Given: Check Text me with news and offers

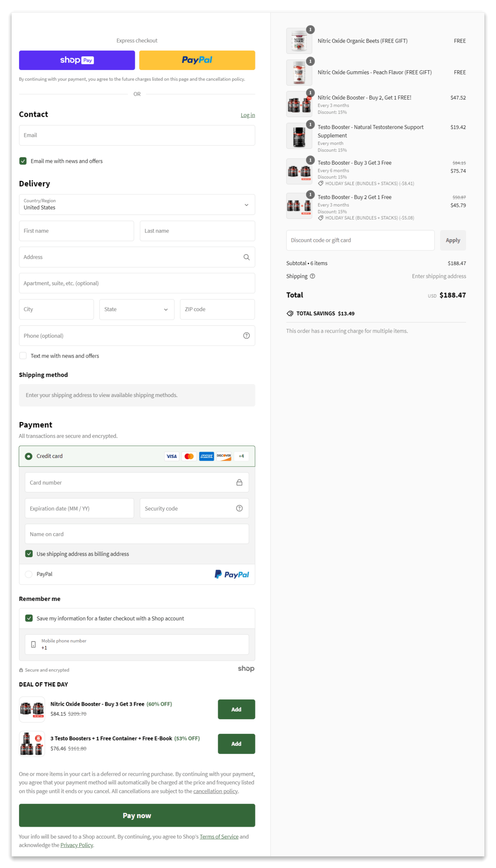Looking at the screenshot, I should tap(23, 355).
